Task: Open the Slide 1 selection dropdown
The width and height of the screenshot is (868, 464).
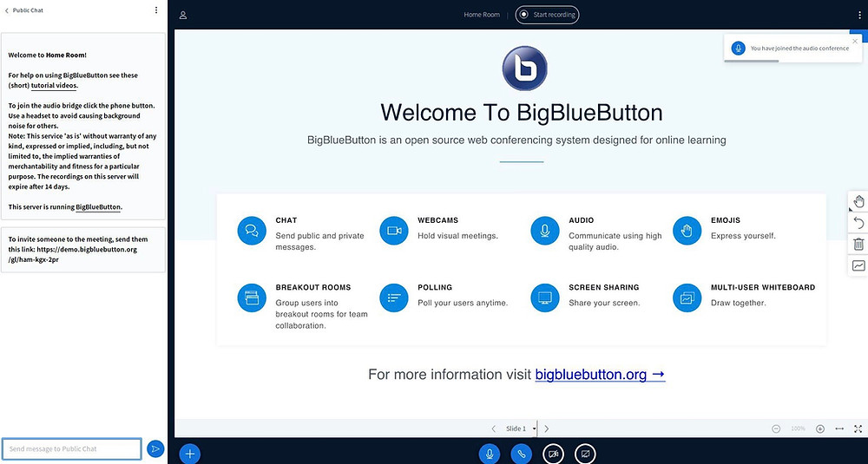Action: pos(520,428)
